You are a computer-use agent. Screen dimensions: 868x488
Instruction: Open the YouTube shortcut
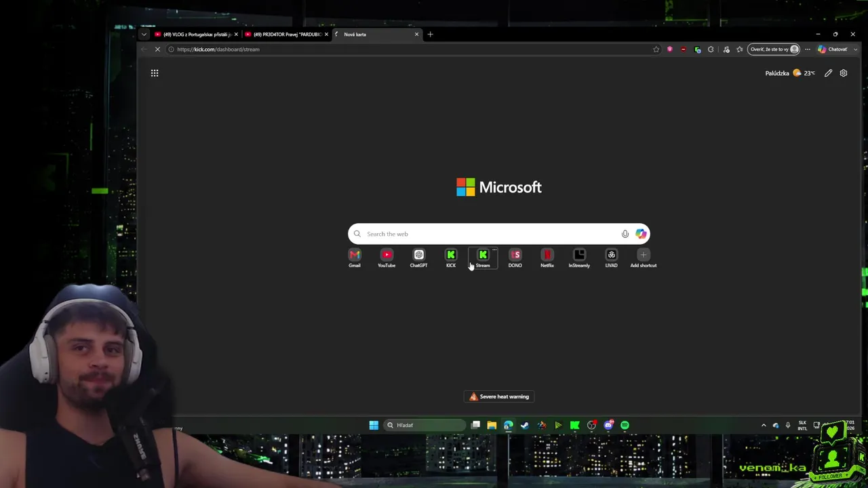click(387, 258)
